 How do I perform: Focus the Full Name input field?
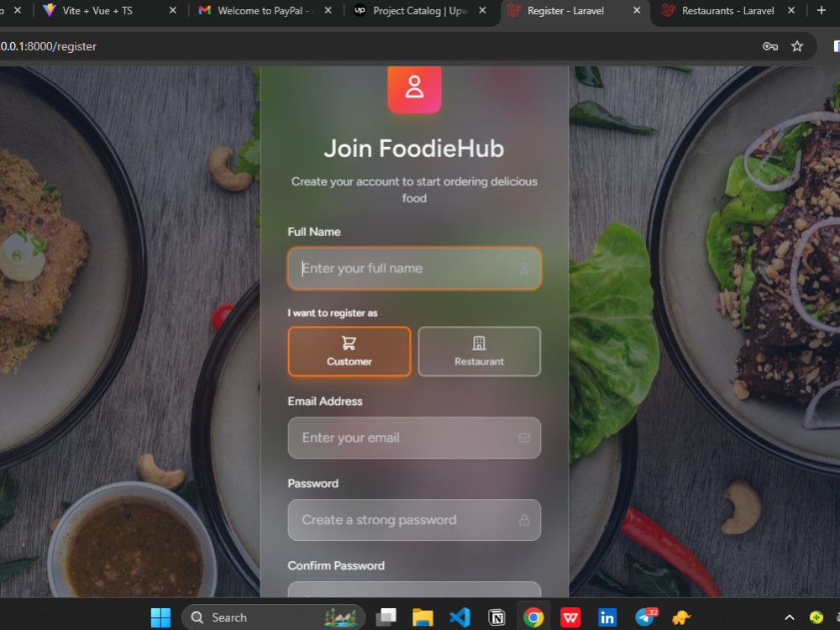414,269
